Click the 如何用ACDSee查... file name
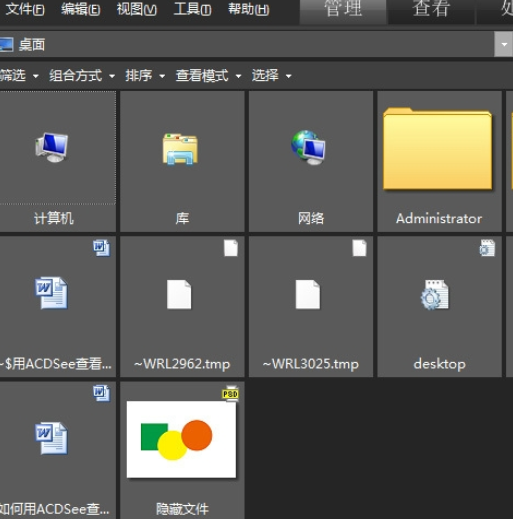513x519 pixels. pos(54,509)
